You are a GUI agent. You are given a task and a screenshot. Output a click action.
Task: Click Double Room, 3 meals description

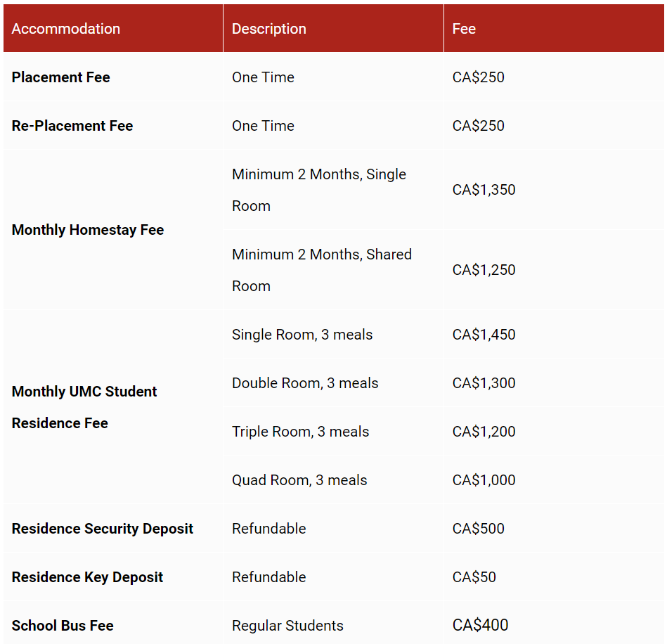pos(305,383)
